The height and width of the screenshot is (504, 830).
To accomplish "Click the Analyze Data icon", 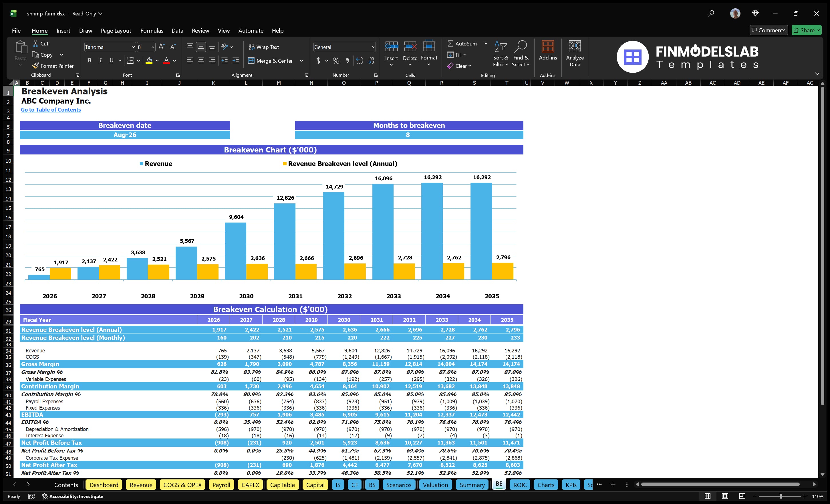I will tap(575, 54).
